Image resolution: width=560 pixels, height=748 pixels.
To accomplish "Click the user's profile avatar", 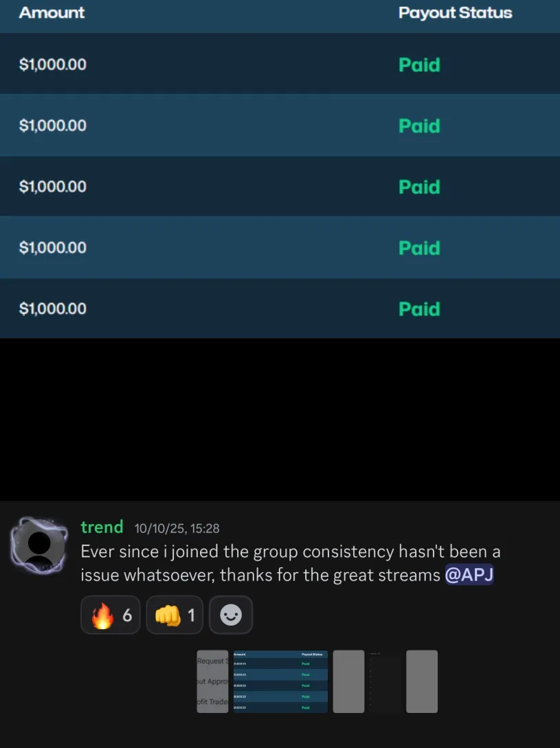I will (x=38, y=544).
